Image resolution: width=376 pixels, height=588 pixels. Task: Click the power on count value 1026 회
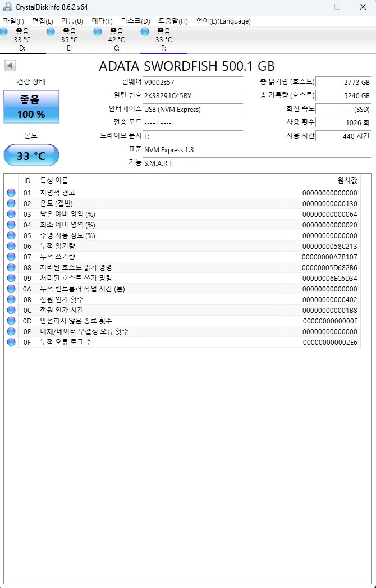(x=343, y=122)
